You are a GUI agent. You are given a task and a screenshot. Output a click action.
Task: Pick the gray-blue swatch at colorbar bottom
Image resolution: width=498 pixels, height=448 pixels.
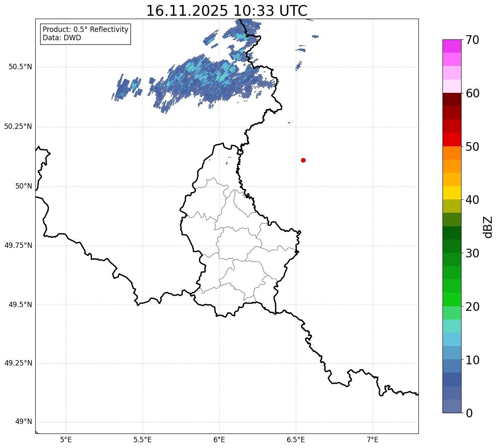[x=452, y=406]
